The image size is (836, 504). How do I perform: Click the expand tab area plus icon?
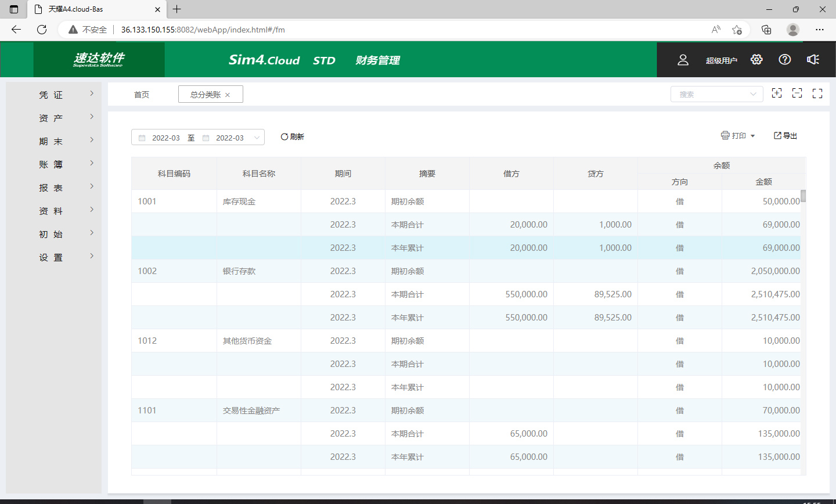click(x=776, y=93)
